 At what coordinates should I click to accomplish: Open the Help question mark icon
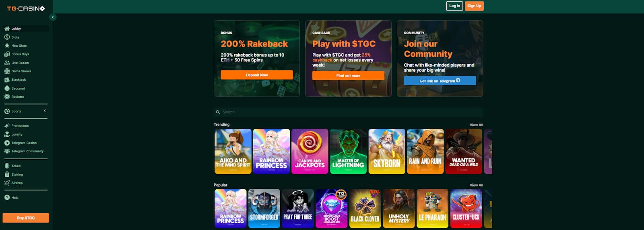(x=7, y=197)
